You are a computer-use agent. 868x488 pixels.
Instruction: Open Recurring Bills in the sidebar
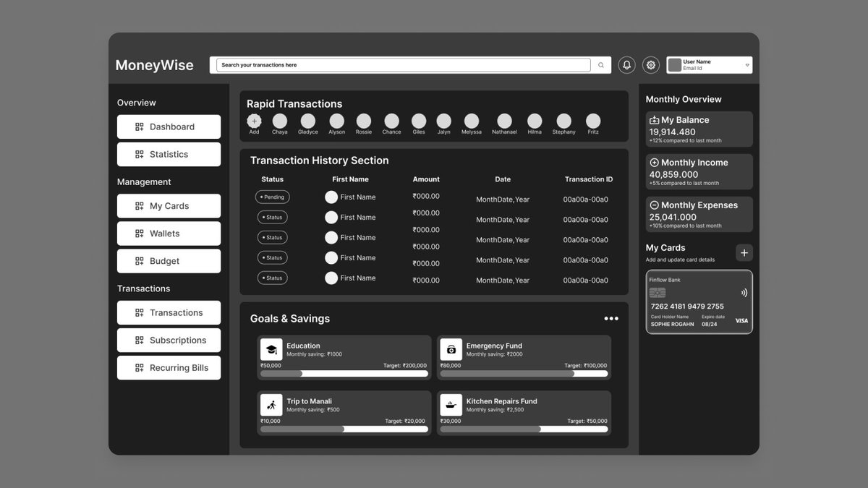(x=169, y=367)
